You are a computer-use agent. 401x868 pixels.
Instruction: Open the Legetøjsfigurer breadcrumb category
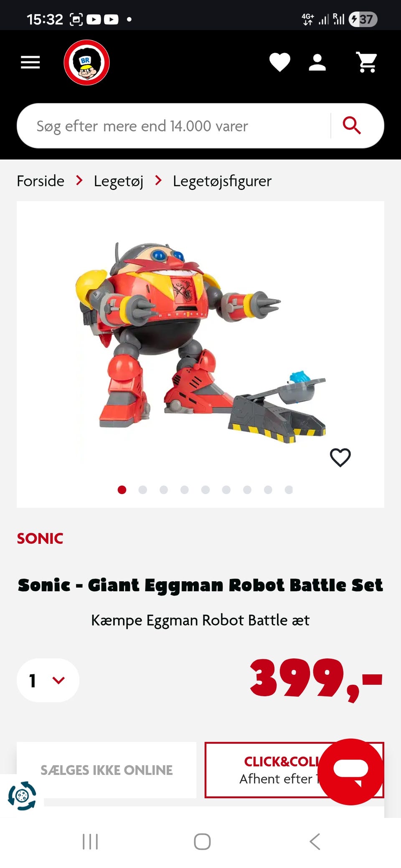(x=222, y=181)
